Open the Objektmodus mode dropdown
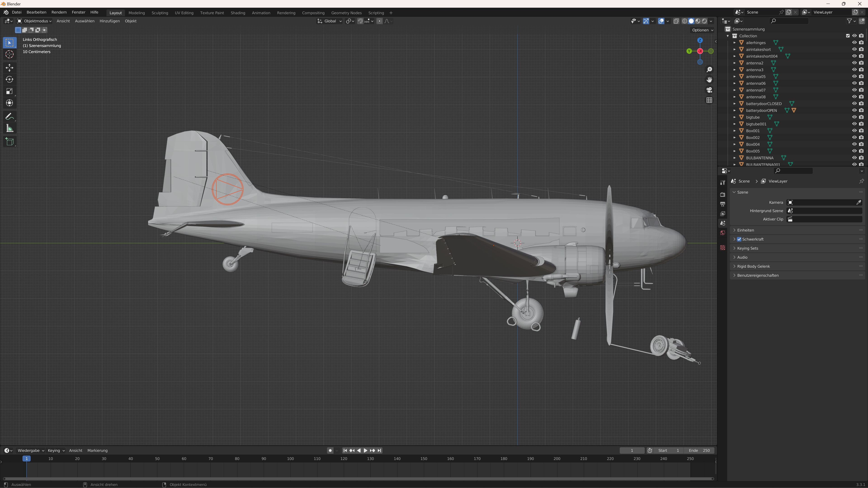This screenshot has height=488, width=868. point(35,21)
